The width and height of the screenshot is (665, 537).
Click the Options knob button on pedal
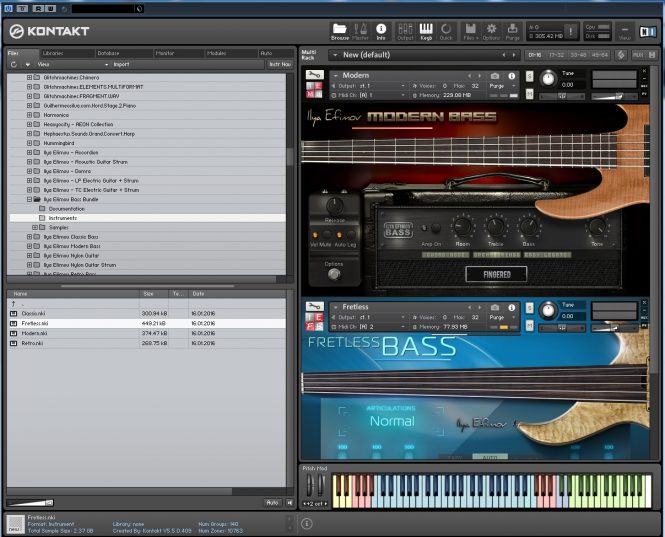coord(334,274)
